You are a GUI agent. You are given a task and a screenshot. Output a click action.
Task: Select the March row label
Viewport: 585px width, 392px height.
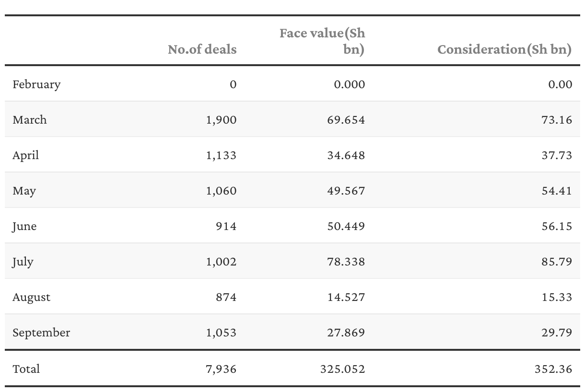tap(30, 120)
